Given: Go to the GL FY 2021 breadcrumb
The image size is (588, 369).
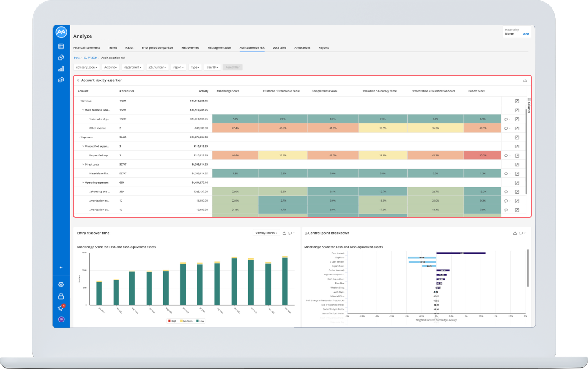Looking at the screenshot, I should pyautogui.click(x=90, y=58).
